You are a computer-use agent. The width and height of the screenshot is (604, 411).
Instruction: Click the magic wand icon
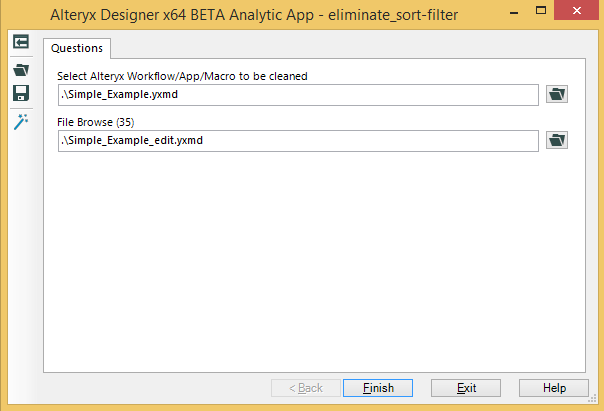pos(21,122)
